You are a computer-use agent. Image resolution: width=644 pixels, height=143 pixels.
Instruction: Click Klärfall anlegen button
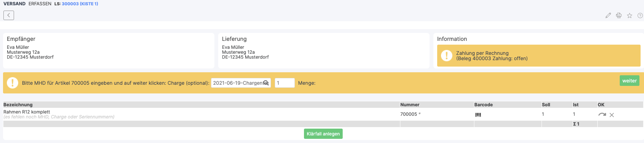coord(323,134)
